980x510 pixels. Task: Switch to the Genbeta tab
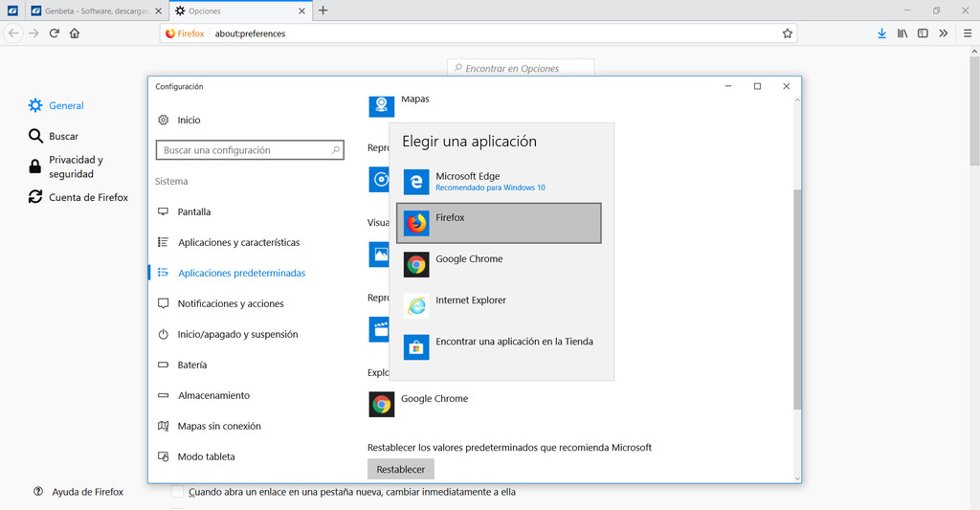97,11
